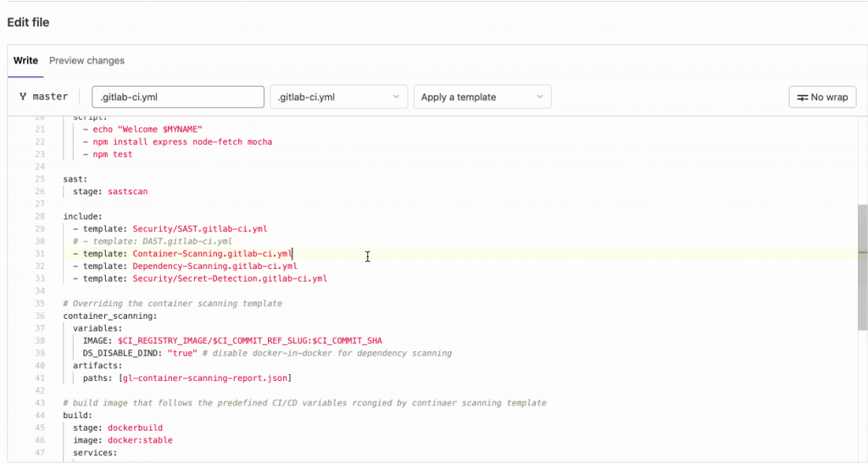Toggle the No wrap button
This screenshot has width=868, height=464.
point(821,97)
